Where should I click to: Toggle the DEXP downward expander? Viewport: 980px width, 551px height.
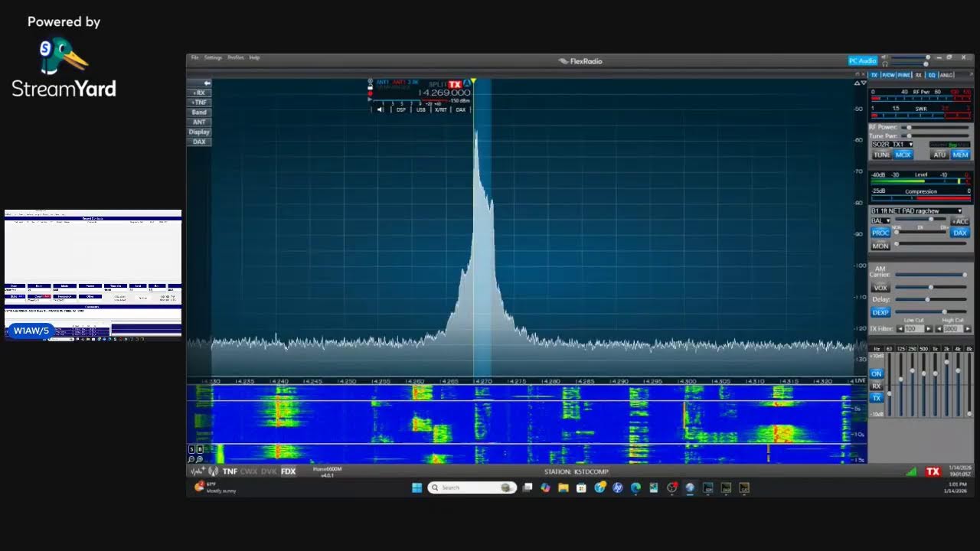point(880,312)
